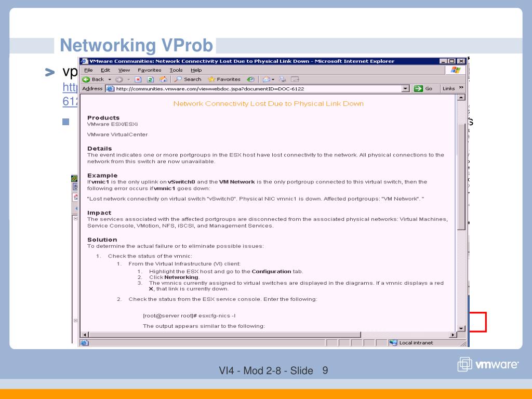Open the Help menu
The height and width of the screenshot is (399, 532).
[x=196, y=70]
